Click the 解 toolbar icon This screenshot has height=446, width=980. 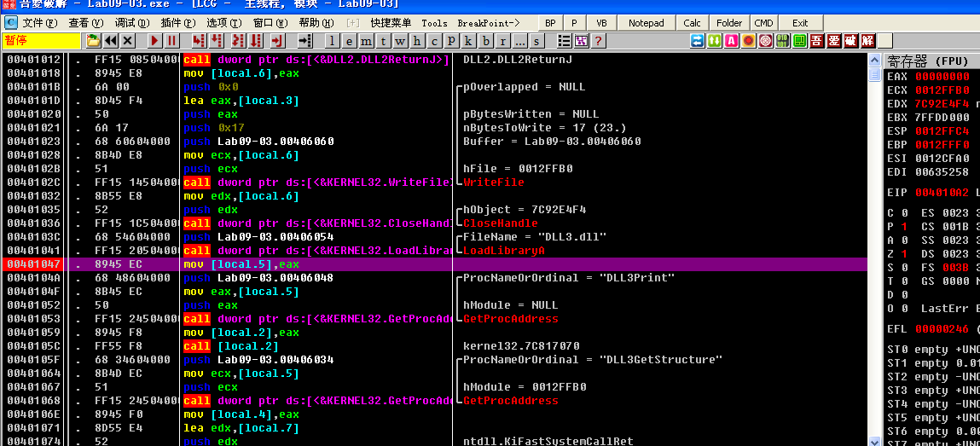867,41
